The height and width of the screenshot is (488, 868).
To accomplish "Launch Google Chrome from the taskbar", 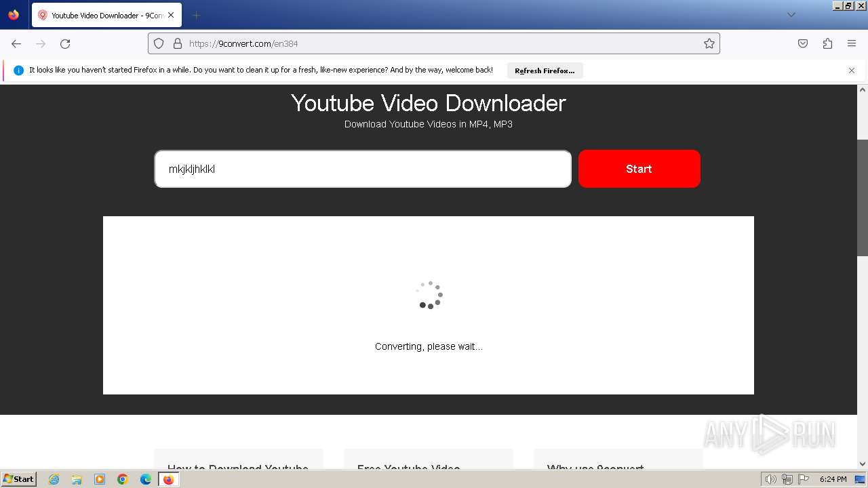I will point(123,479).
